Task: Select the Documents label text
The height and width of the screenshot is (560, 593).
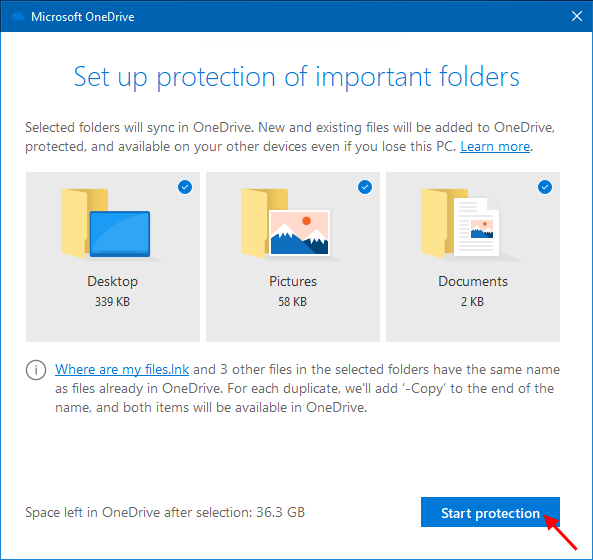Action: point(473,281)
